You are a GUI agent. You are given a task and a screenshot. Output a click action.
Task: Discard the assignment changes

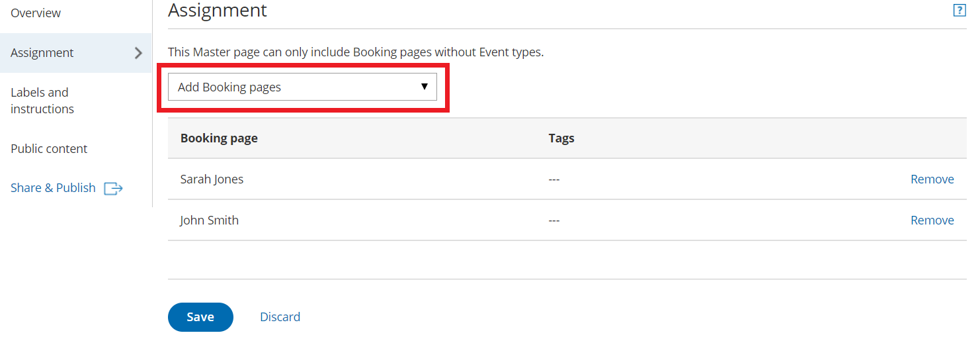pos(280,317)
